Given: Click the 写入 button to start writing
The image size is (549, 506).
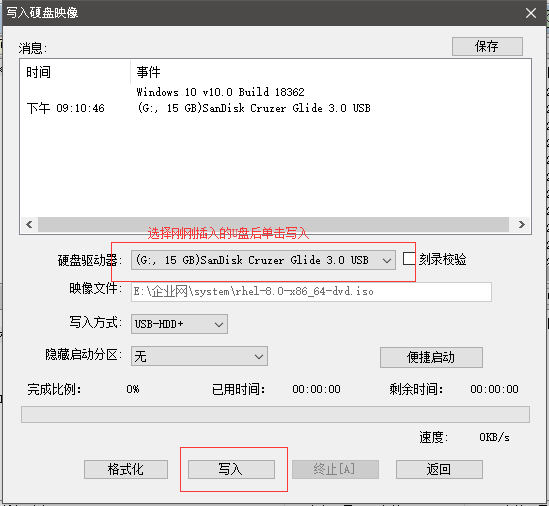Looking at the screenshot, I should [x=231, y=469].
